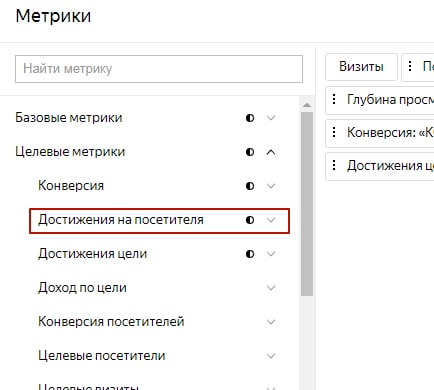Image resolution: width=434 pixels, height=390 pixels.
Task: Click the Конверсия: «К metric chip
Action: tap(380, 133)
